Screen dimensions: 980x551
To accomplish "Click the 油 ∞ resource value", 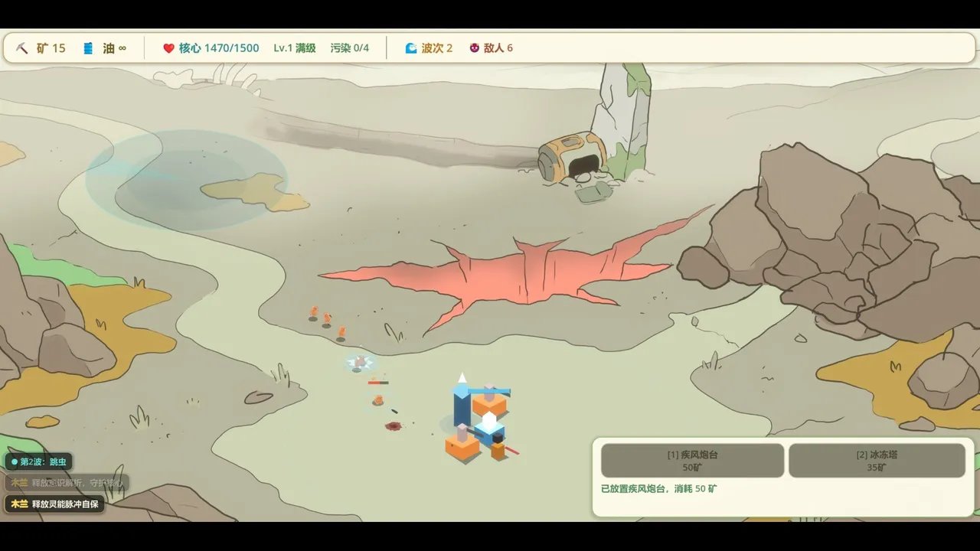I will 114,48.
